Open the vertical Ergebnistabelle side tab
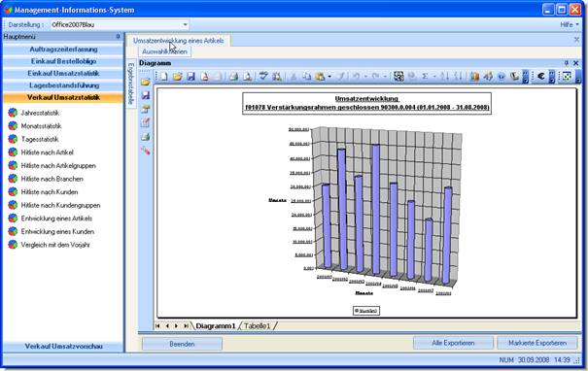 131,84
